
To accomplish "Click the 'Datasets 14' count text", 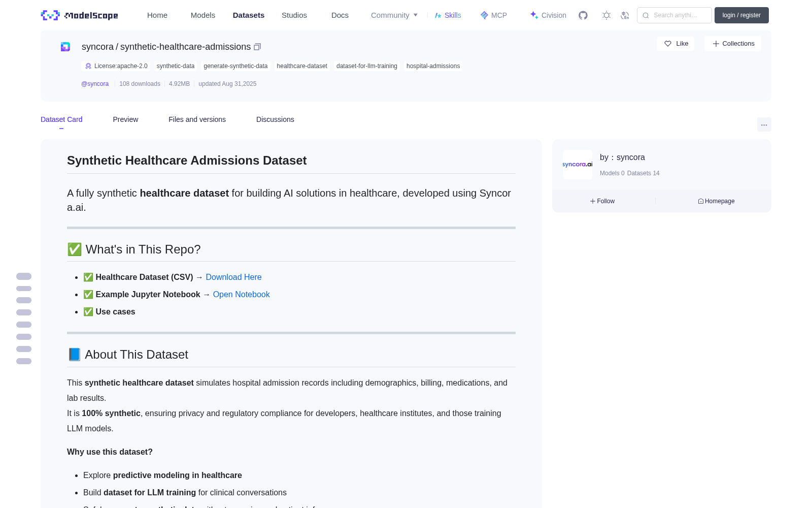I will click(x=644, y=173).
